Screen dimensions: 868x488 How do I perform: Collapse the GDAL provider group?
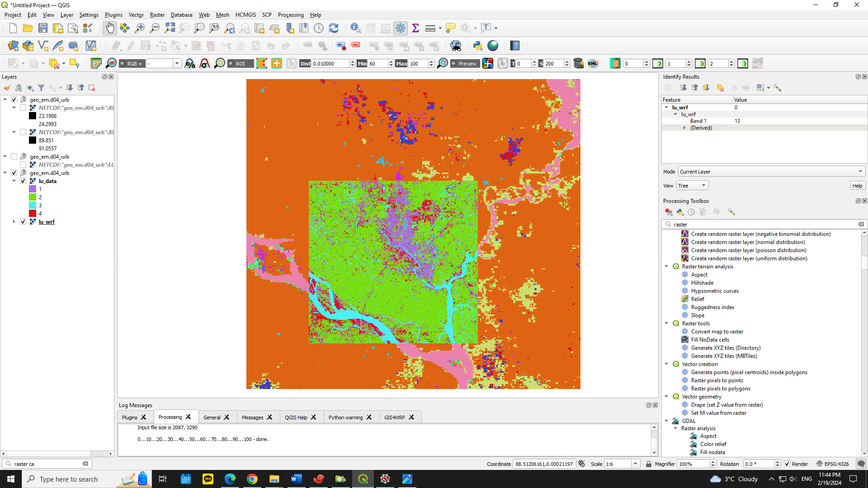pyautogui.click(x=666, y=421)
